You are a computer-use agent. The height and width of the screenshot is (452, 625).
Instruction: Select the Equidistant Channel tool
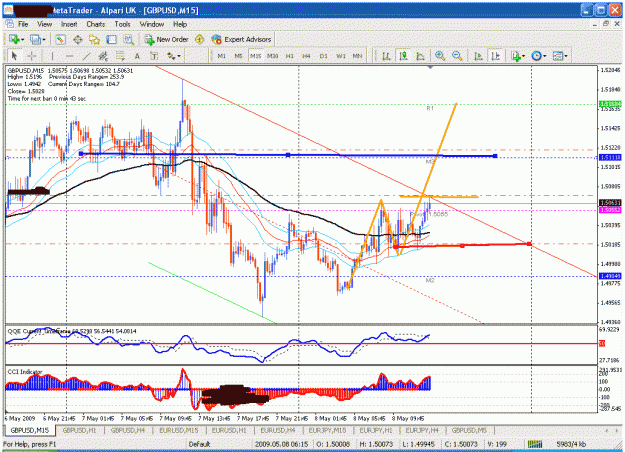tap(103, 56)
